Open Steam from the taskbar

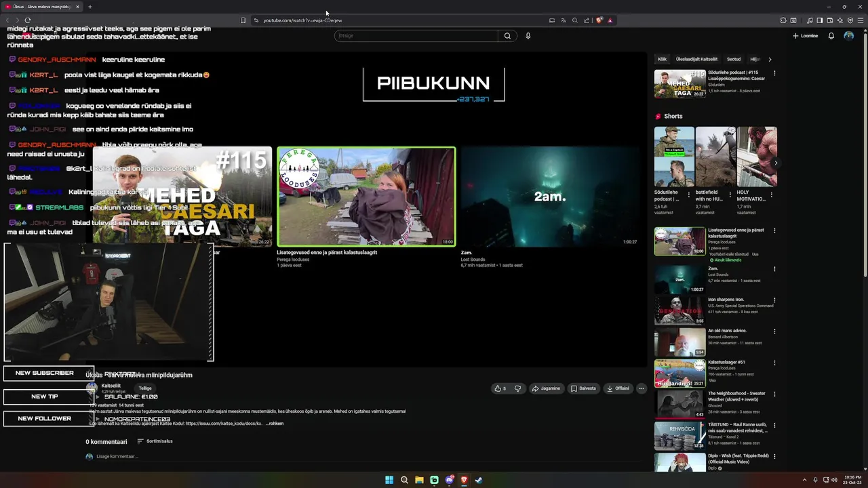(479, 480)
